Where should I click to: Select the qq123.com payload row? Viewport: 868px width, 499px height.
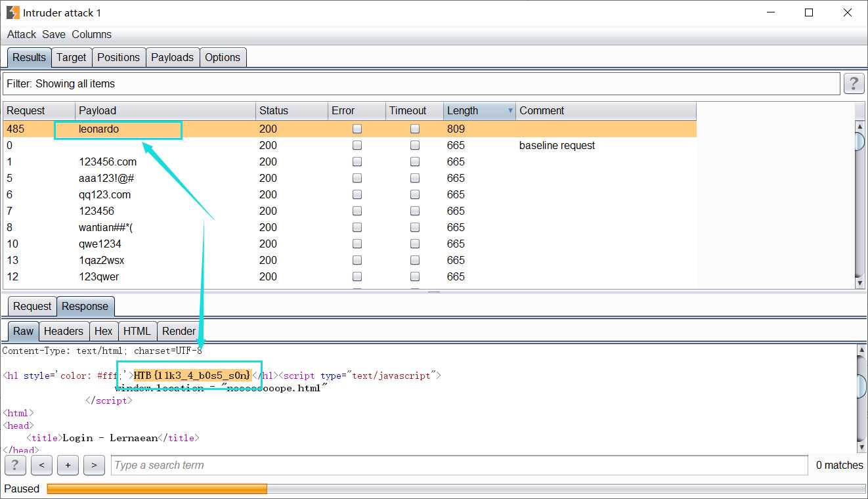[349, 194]
